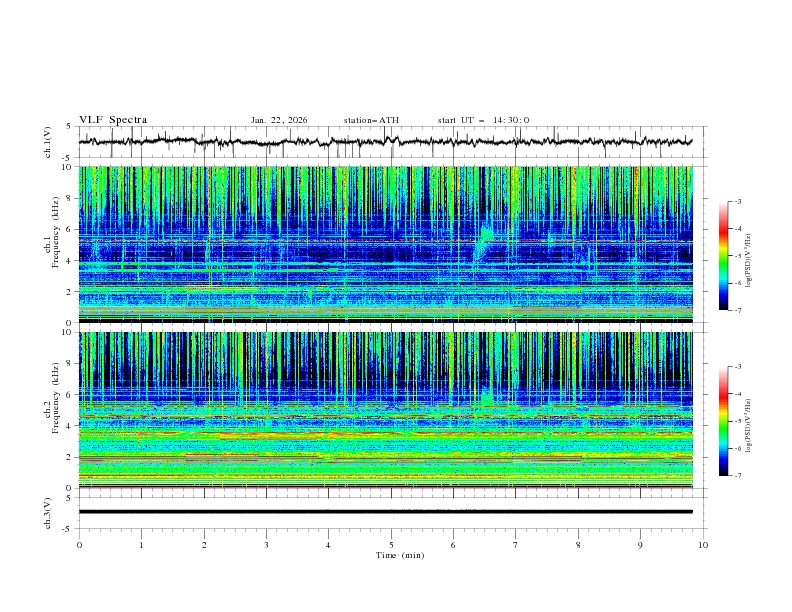Click the "-3" tick of lower colorbar
The image size is (792, 612).
coord(738,367)
